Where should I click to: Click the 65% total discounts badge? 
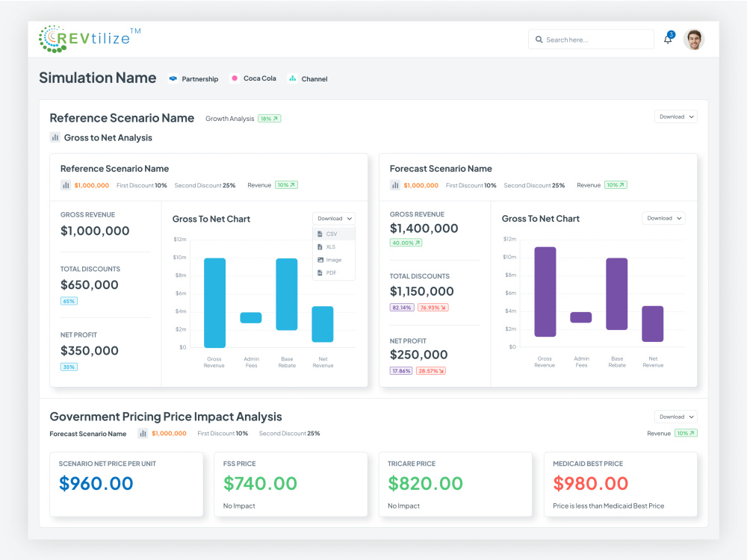(69, 301)
